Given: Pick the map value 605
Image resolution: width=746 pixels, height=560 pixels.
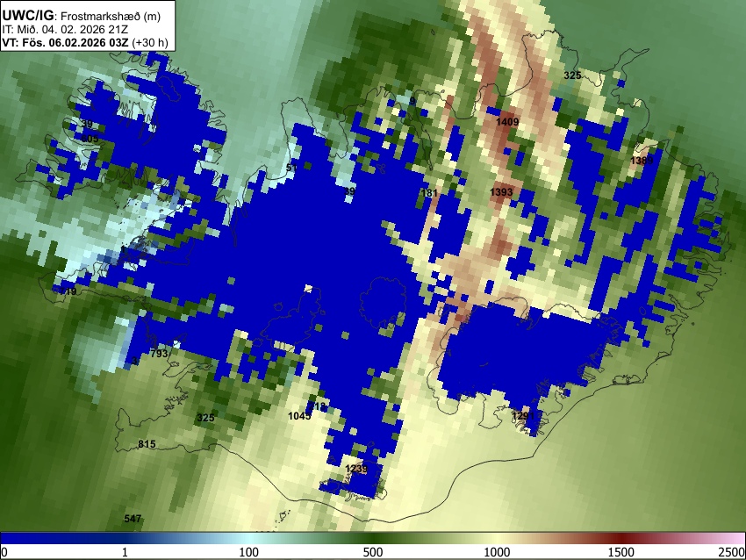Looking at the screenshot, I should tap(90, 139).
